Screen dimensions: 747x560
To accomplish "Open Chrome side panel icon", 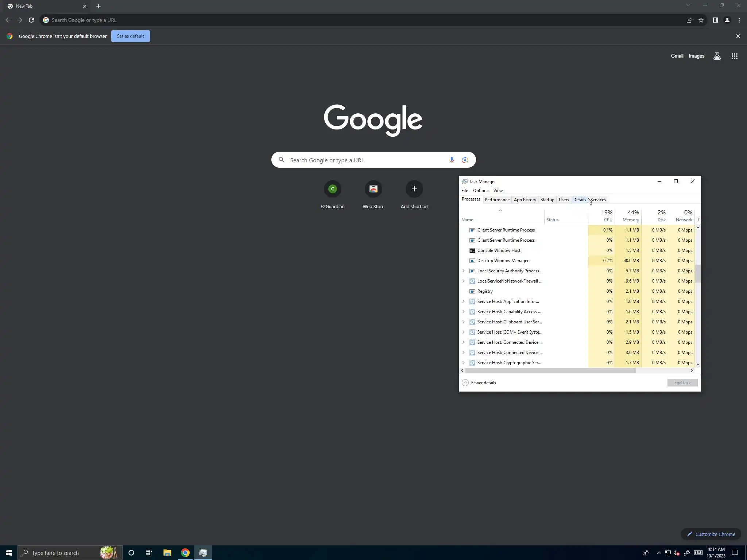I will (715, 20).
